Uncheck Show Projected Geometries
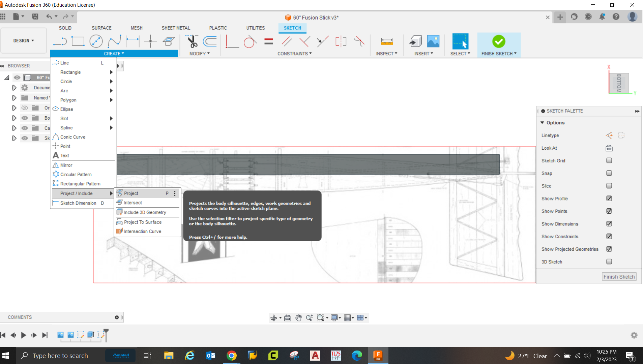Image resolution: width=643 pixels, height=364 pixels. click(x=609, y=249)
